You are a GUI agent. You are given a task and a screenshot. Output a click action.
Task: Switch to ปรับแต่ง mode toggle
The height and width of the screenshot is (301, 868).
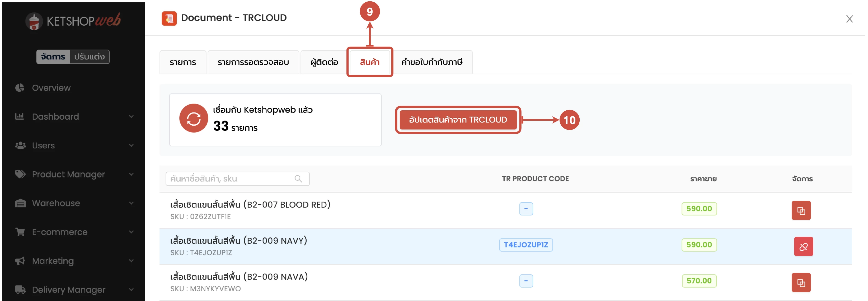(89, 57)
